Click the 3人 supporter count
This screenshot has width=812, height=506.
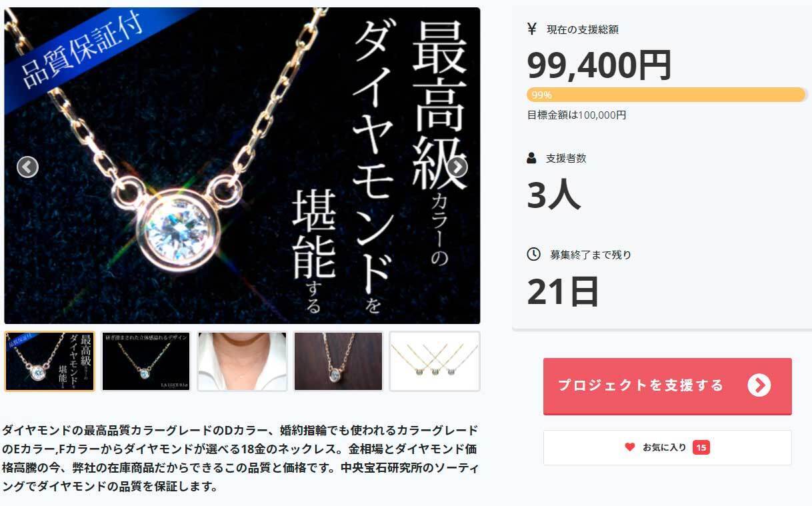[x=553, y=195]
